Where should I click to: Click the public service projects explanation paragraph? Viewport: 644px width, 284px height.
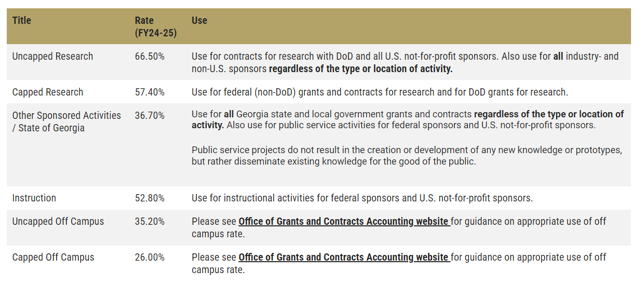tap(407, 156)
